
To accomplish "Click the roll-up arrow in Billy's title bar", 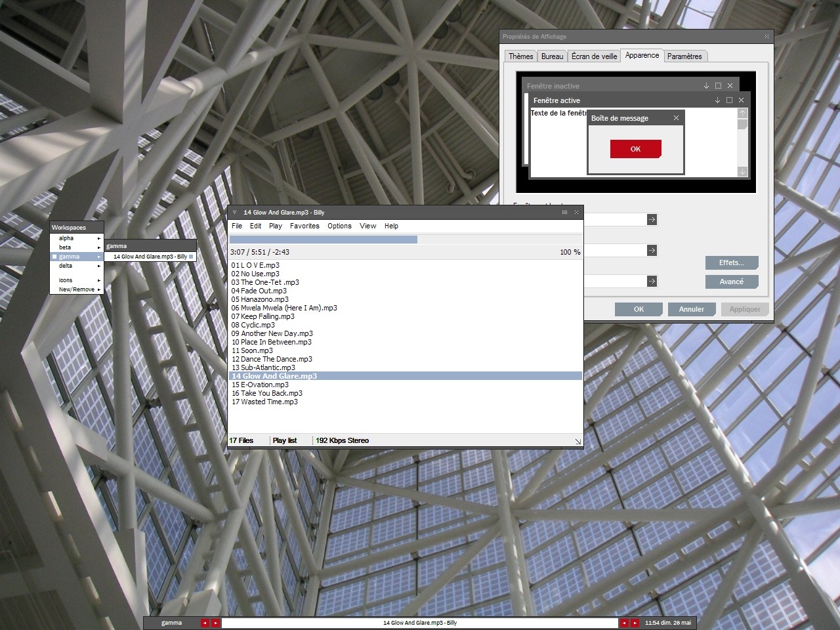I will 234,213.
